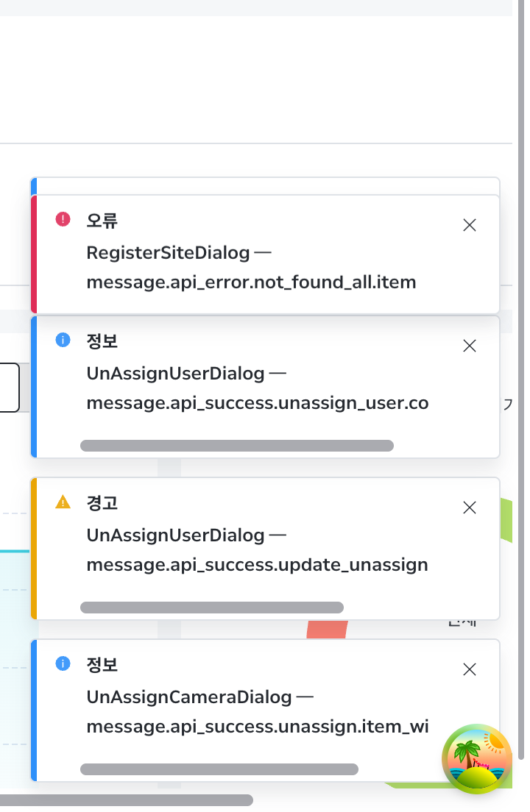Click the scrollbar in UnAssignCameraDialog toast
The image size is (530, 812).
click(219, 769)
